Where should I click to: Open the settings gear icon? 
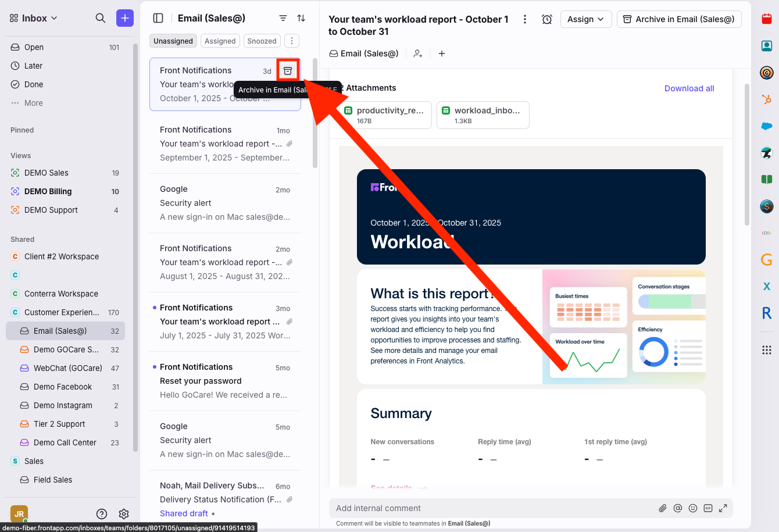(124, 513)
